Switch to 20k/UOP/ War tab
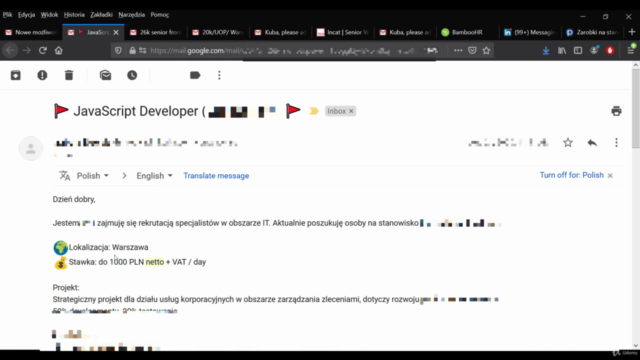 tap(218, 32)
